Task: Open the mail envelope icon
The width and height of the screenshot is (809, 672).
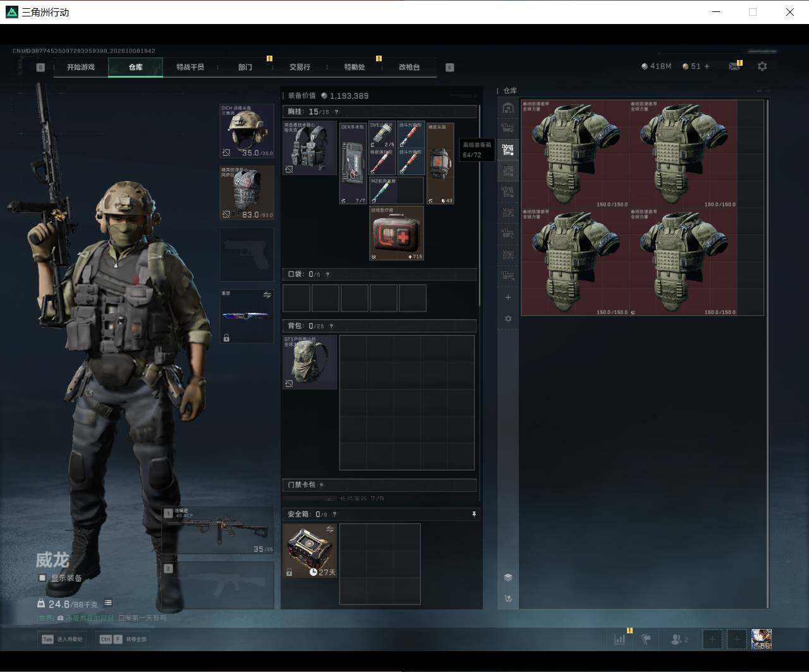Action: point(734,66)
